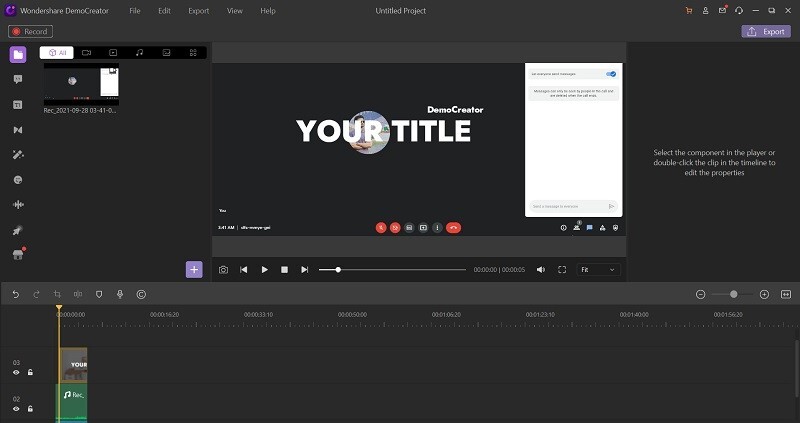Filter library by audio music tab
800x423 pixels.
click(x=139, y=53)
